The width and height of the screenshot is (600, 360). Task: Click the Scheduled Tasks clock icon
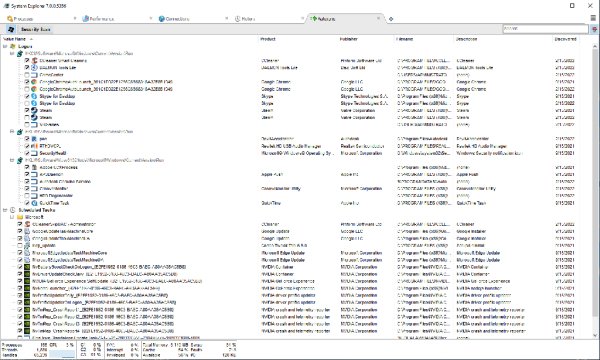point(13,210)
